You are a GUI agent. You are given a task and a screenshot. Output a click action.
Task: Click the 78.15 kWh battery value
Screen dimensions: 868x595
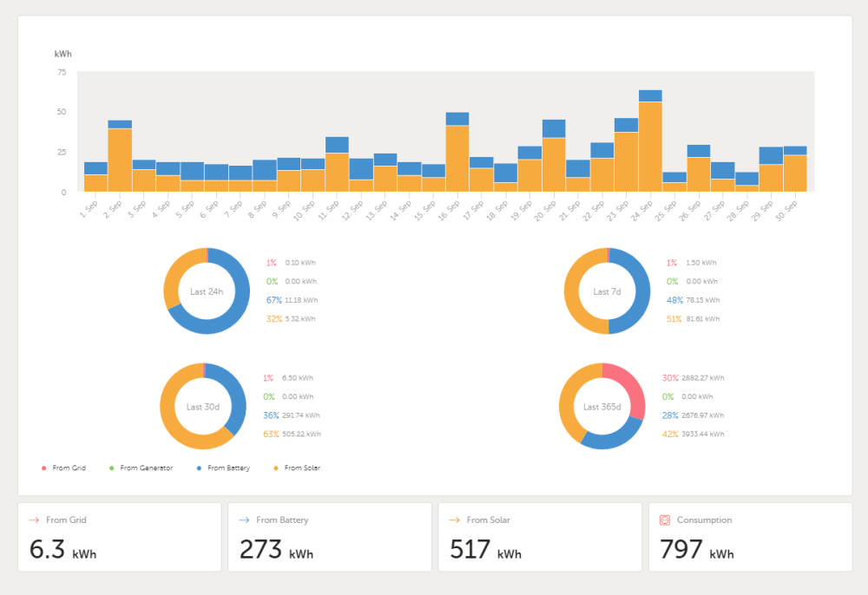click(x=702, y=300)
